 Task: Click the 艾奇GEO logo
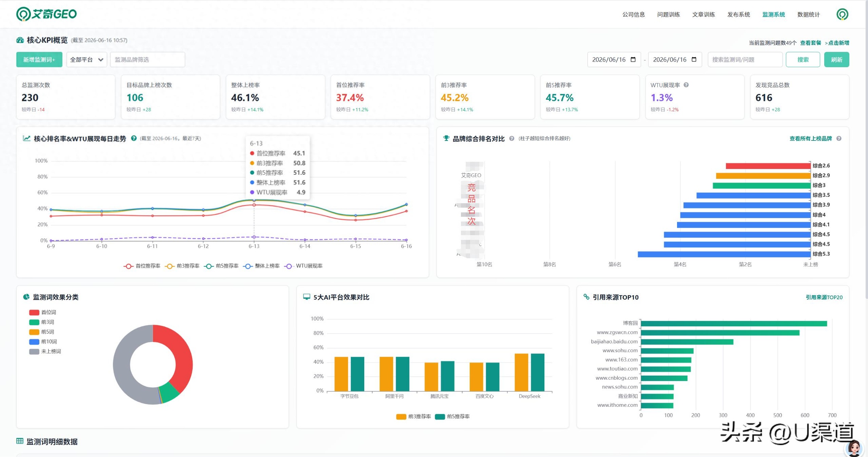click(46, 14)
